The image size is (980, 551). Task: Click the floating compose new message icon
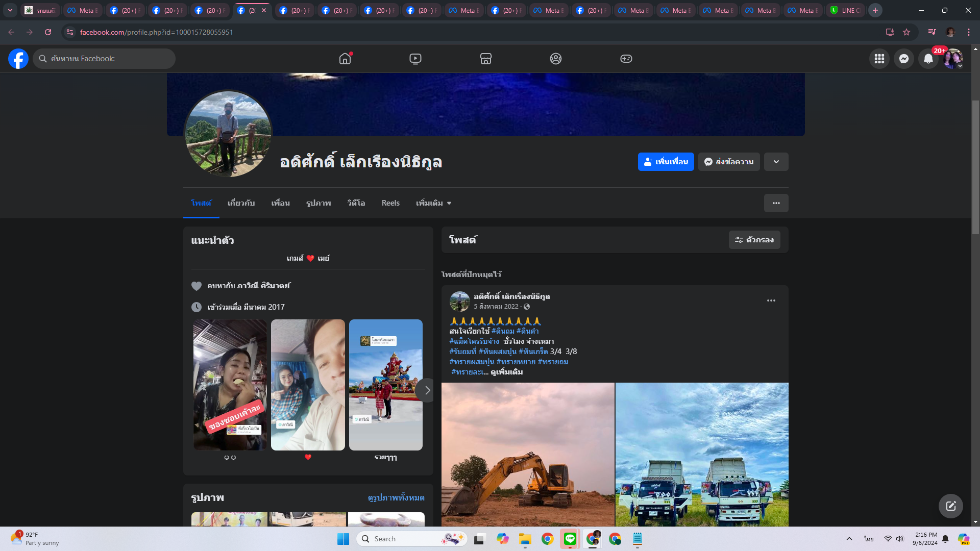[x=950, y=506]
